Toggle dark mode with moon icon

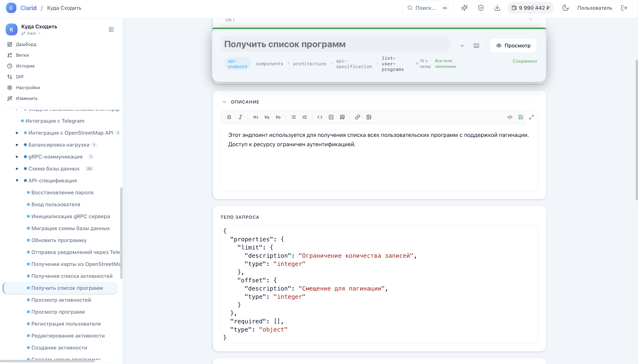click(565, 8)
